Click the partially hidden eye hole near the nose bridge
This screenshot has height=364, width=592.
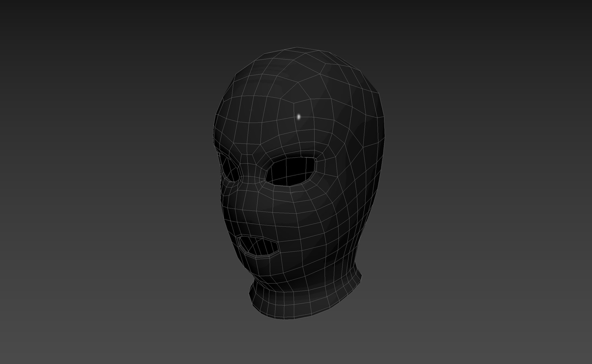(x=229, y=168)
